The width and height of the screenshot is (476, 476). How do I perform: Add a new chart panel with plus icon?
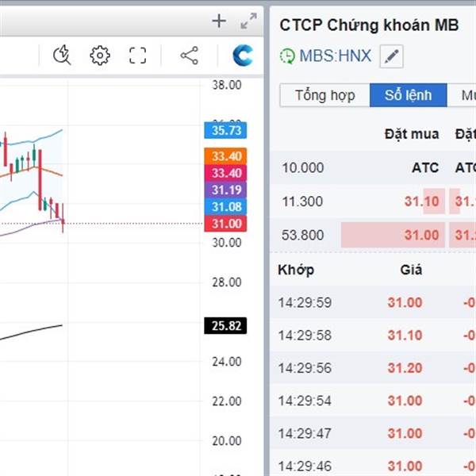219,21
